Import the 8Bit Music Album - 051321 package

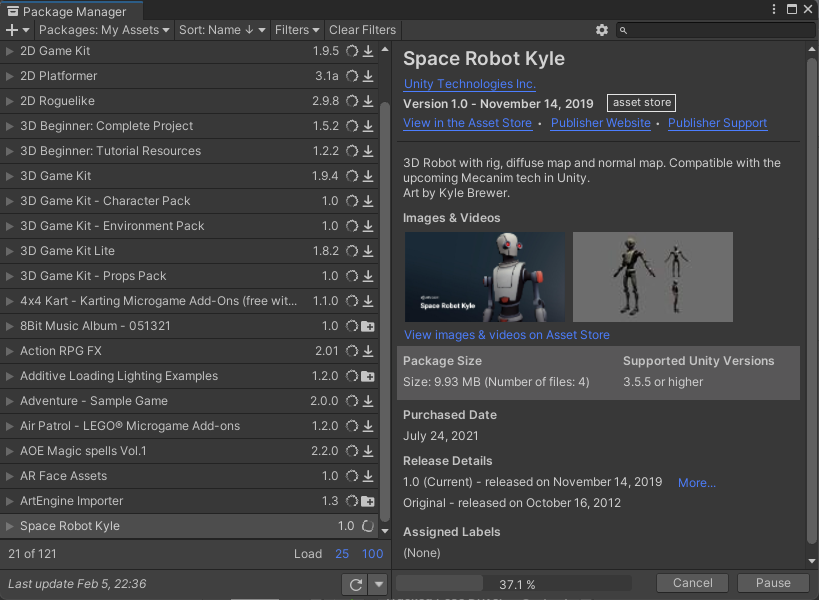[368, 326]
